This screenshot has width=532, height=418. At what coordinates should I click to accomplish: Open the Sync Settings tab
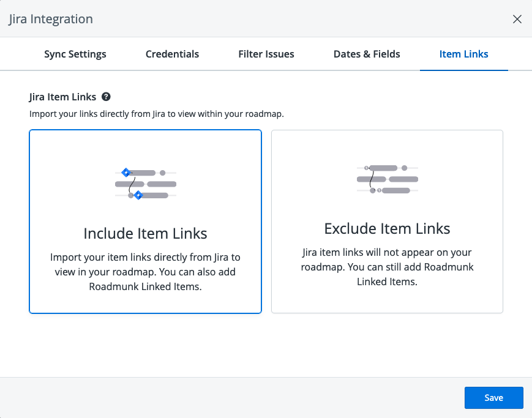point(75,54)
